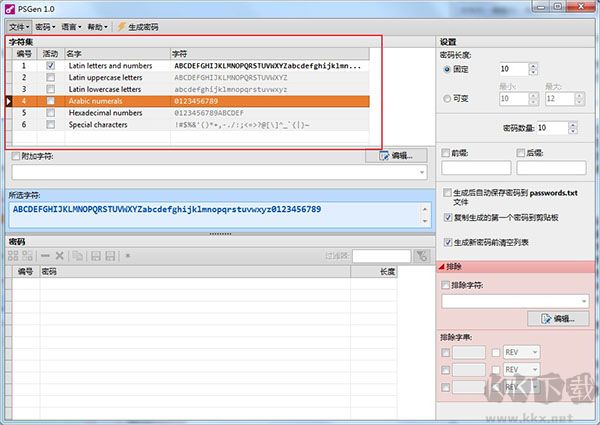This screenshot has width=600, height=425.
Task: Select the Arabic numerals row
Action: [191, 101]
